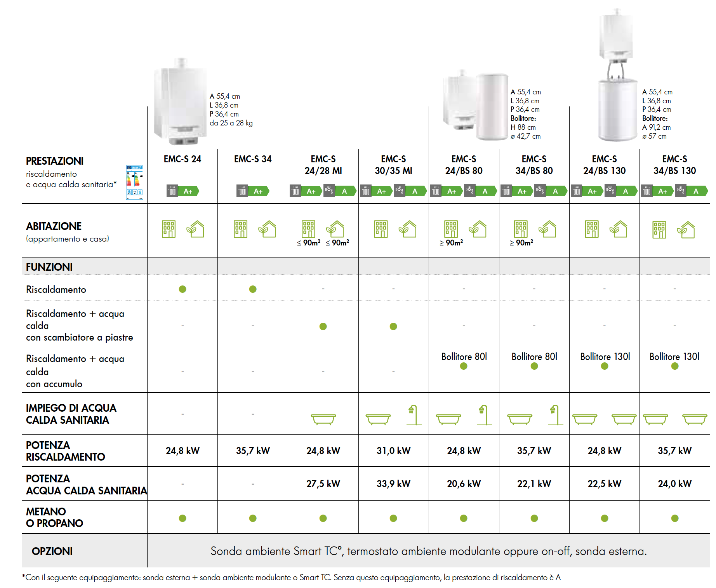
Task: Click the FUNZIONI section header
Action: (49, 267)
